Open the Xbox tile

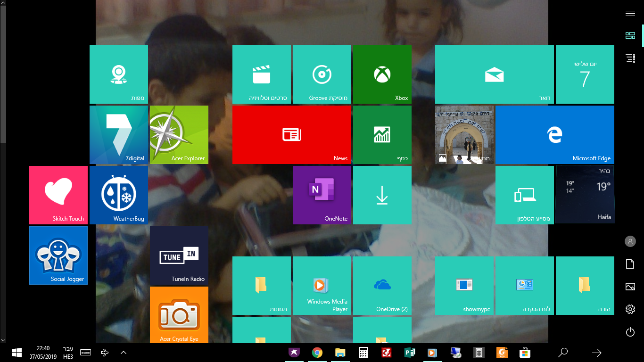point(382,74)
